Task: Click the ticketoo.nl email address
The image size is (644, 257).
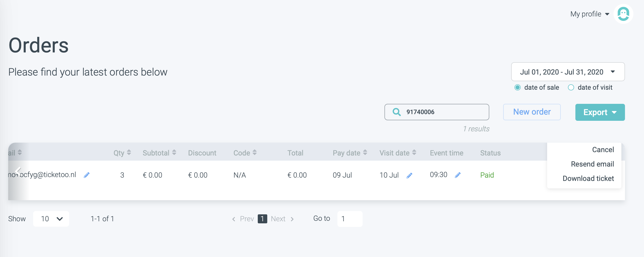Action: 42,175
